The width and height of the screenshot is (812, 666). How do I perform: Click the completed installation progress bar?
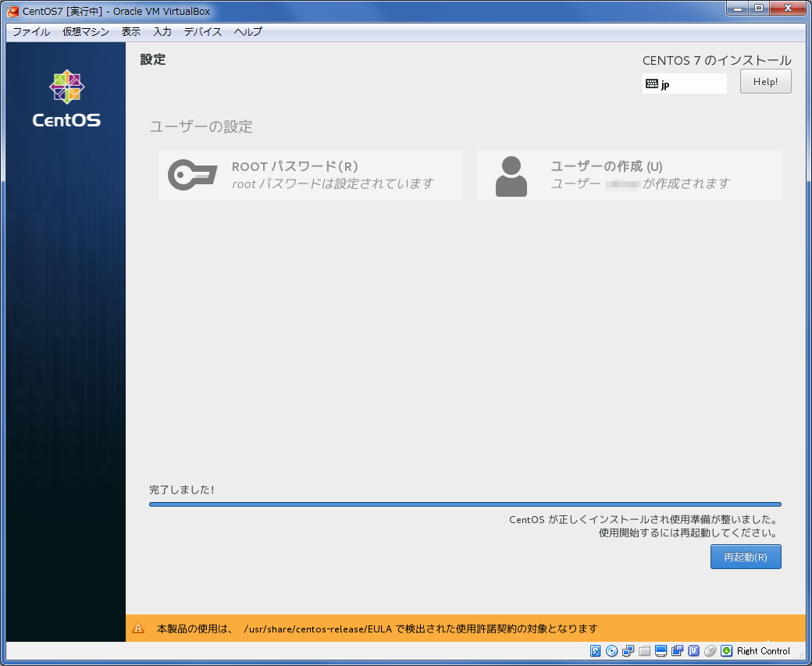[465, 504]
